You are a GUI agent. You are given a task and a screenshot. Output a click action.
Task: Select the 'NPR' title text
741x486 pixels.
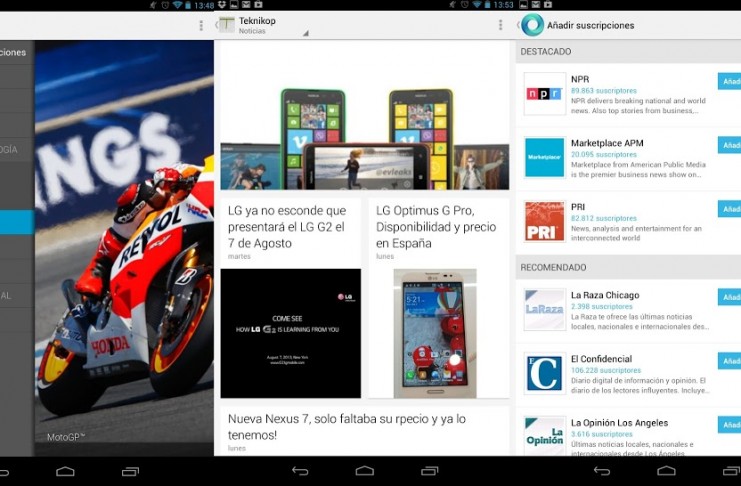click(x=580, y=79)
